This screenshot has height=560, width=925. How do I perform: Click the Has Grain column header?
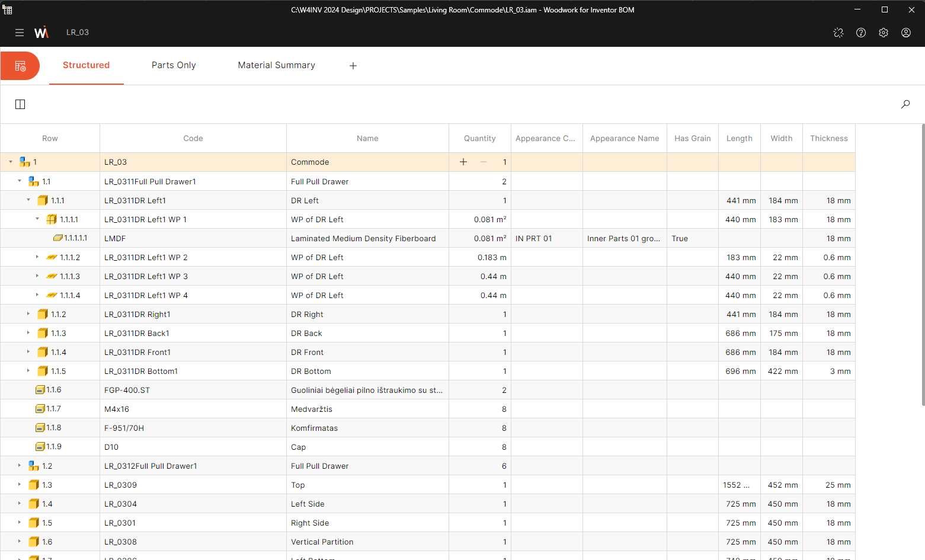point(693,138)
